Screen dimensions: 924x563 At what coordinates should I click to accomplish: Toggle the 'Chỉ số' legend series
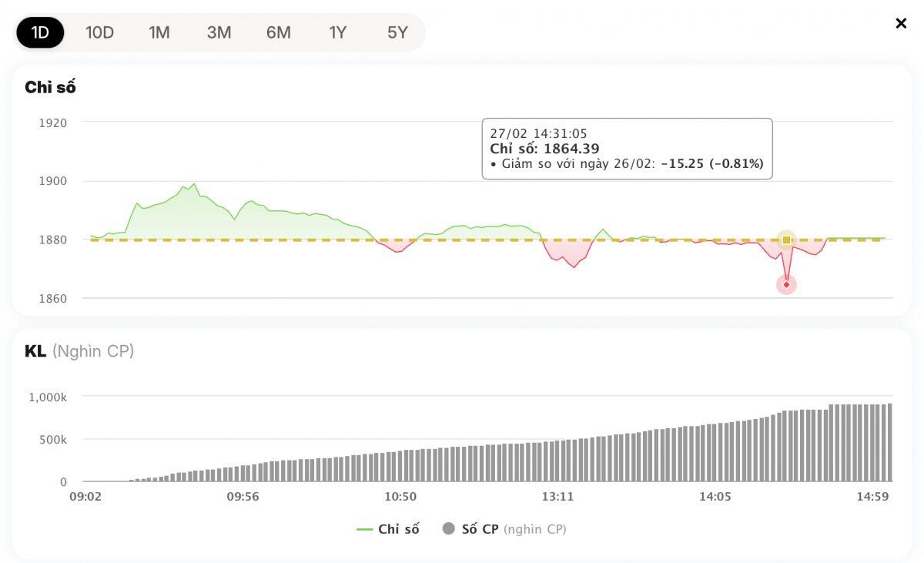tap(388, 529)
